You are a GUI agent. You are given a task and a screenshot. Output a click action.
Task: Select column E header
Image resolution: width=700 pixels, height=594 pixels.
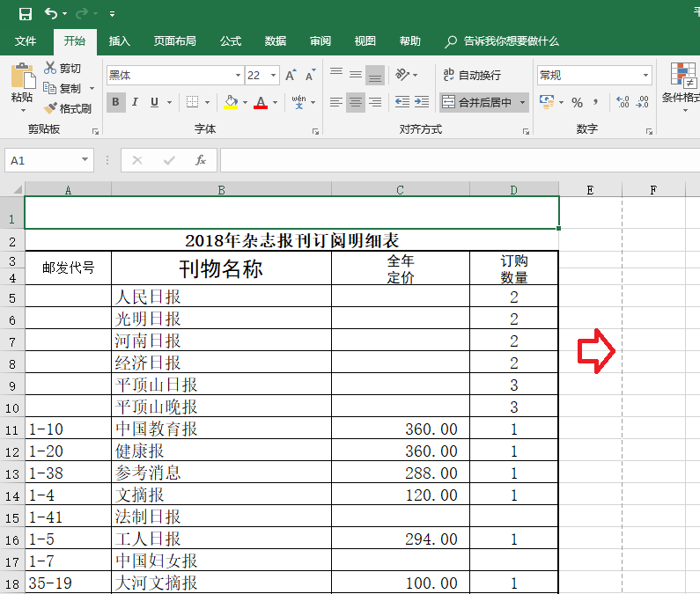pos(590,190)
